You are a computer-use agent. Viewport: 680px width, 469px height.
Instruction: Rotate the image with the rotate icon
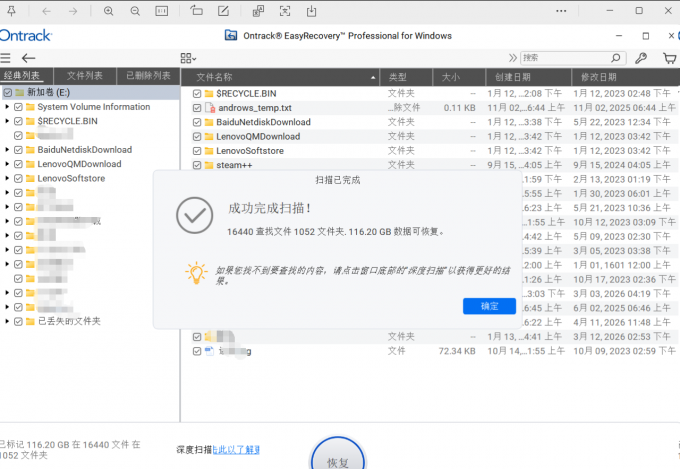[196, 11]
